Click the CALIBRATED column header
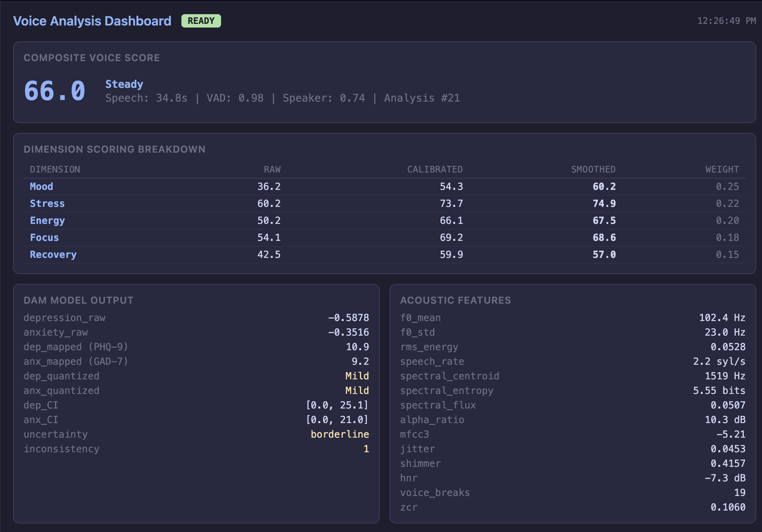The width and height of the screenshot is (762, 532). coord(435,169)
